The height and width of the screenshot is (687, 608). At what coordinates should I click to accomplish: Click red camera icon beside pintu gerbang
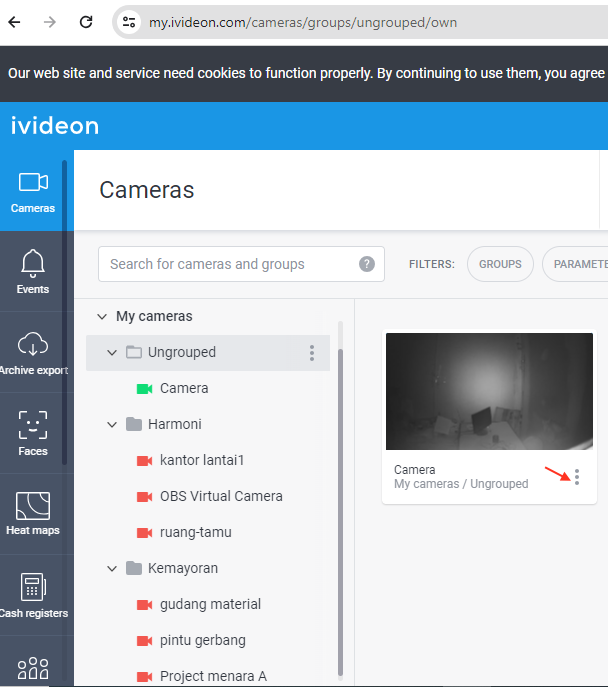pos(144,641)
